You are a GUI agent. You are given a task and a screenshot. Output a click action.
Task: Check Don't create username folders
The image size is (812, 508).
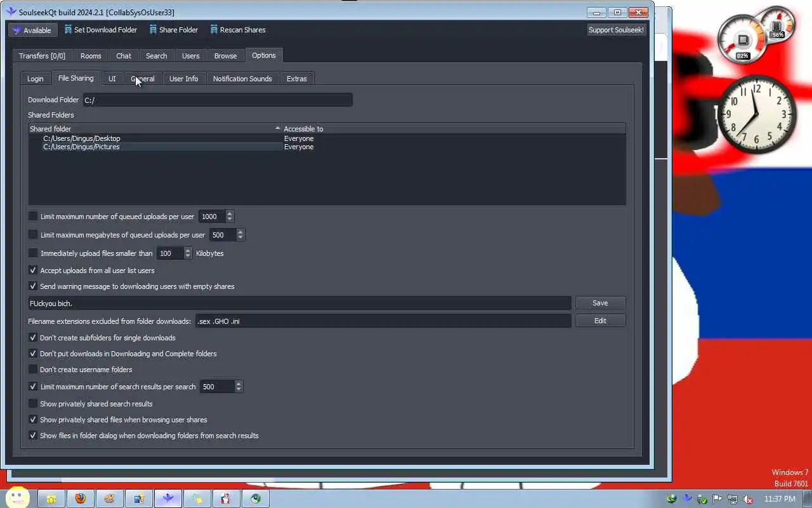(x=33, y=370)
